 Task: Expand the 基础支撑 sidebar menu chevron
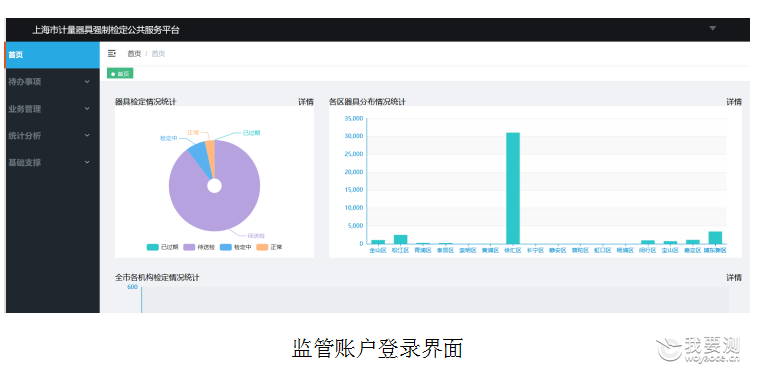pos(87,162)
